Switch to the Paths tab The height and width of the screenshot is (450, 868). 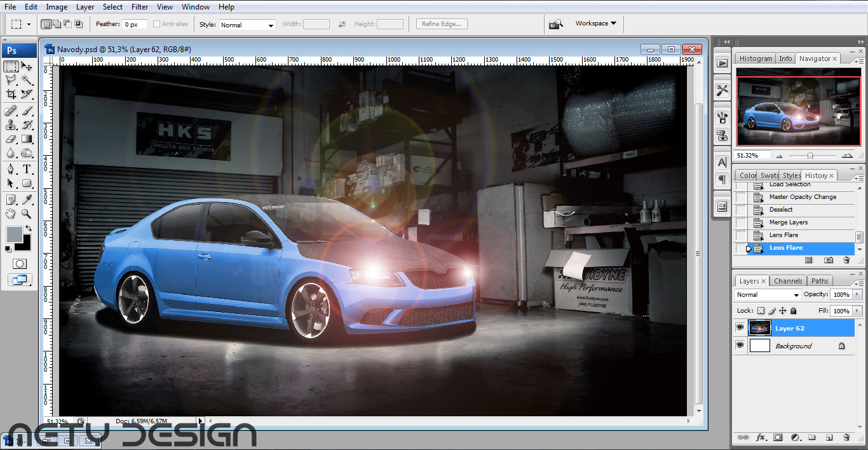pyautogui.click(x=820, y=281)
